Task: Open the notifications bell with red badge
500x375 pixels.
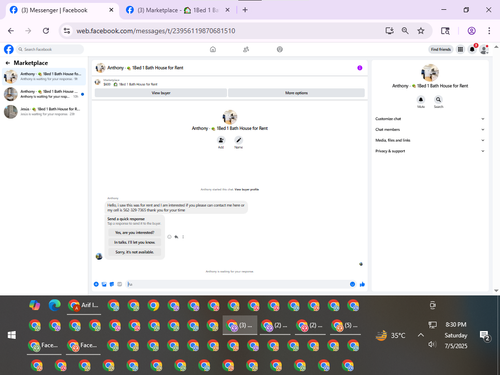Action: [x=472, y=49]
